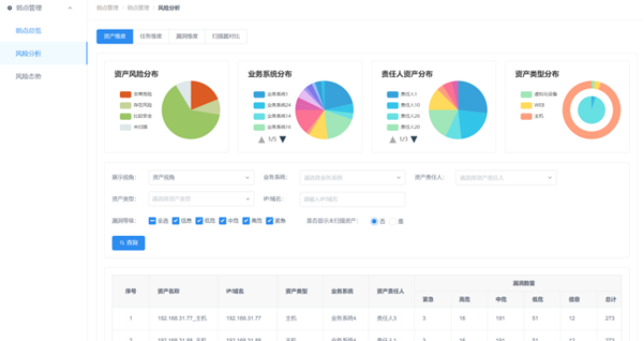
Task: Click the blue 查询 search button
Action: coord(128,243)
